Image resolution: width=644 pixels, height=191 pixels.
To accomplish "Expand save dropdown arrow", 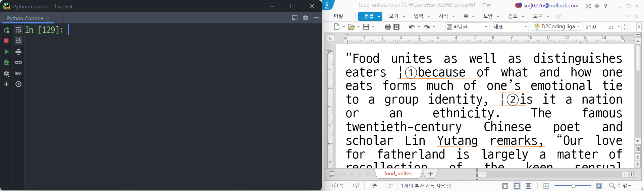I will tap(373, 27).
